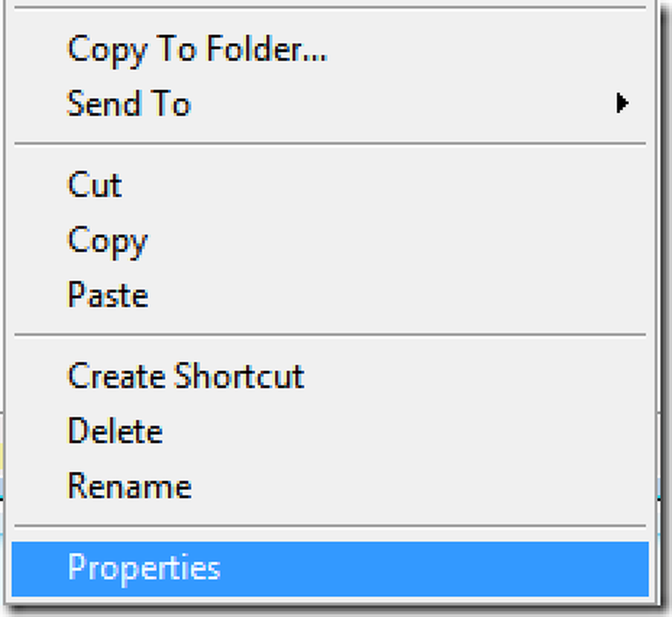The image size is (672, 617).
Task: Open the highlighted Properties entry
Action: 330,569
